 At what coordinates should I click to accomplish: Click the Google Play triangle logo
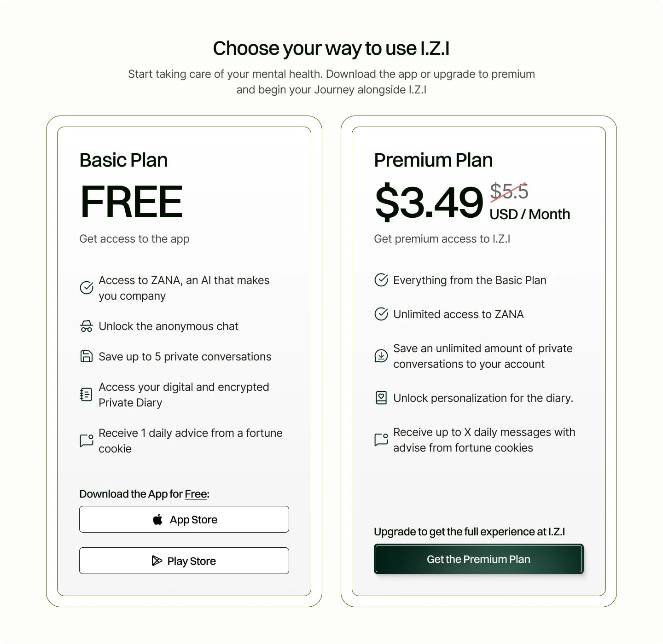pos(157,561)
